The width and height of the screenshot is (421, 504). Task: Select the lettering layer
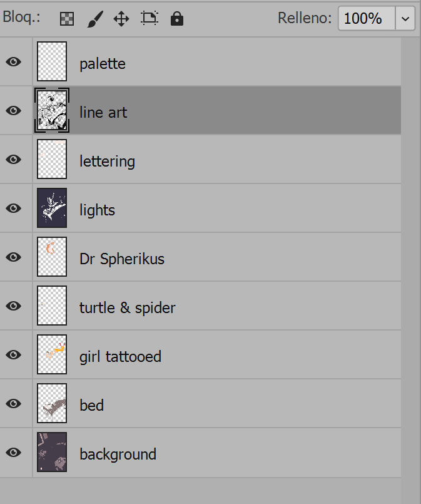(107, 161)
